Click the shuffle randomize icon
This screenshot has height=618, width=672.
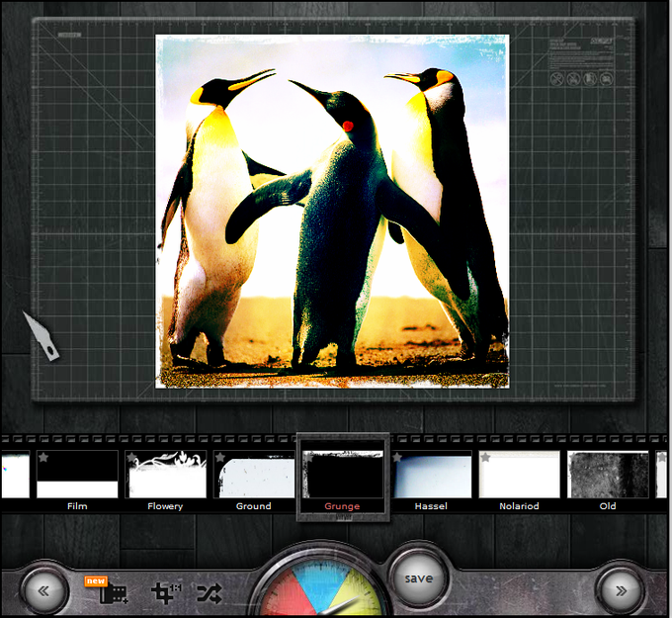[210, 593]
